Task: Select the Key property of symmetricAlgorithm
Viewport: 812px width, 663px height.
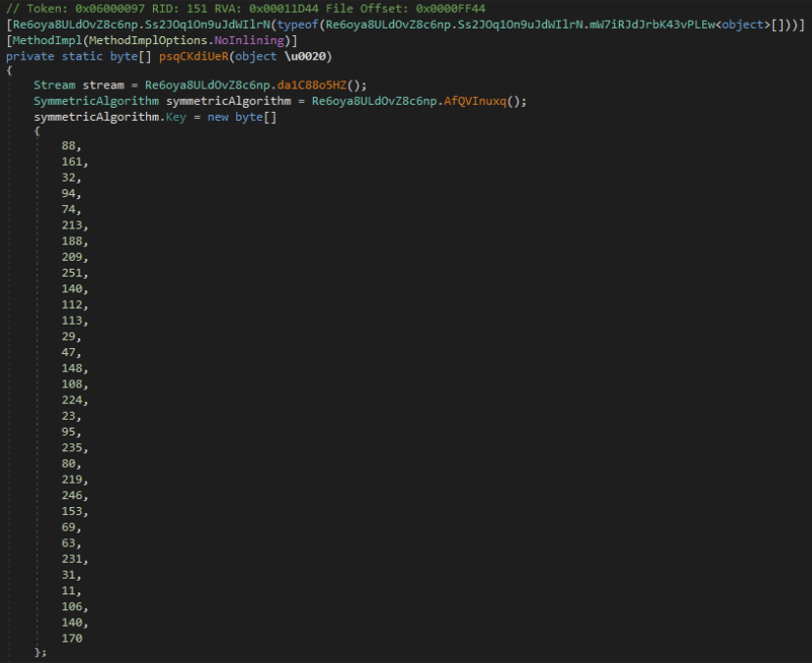Action: pyautogui.click(x=177, y=117)
